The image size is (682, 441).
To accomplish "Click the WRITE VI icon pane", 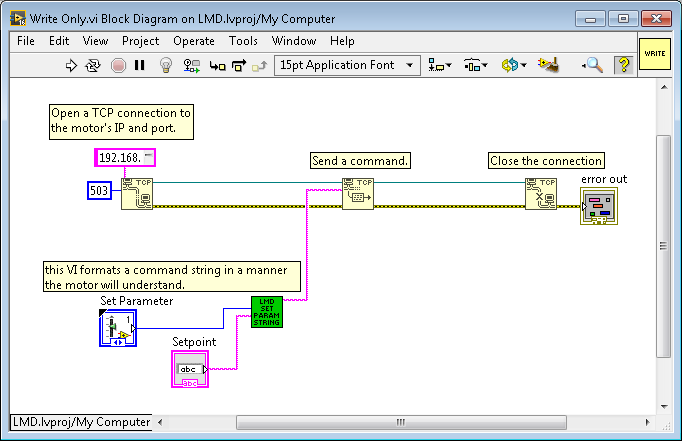I will 655,53.
